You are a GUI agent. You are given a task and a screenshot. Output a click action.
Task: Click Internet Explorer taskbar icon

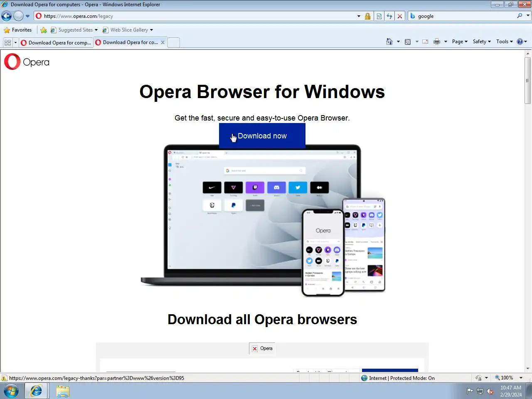(x=36, y=391)
